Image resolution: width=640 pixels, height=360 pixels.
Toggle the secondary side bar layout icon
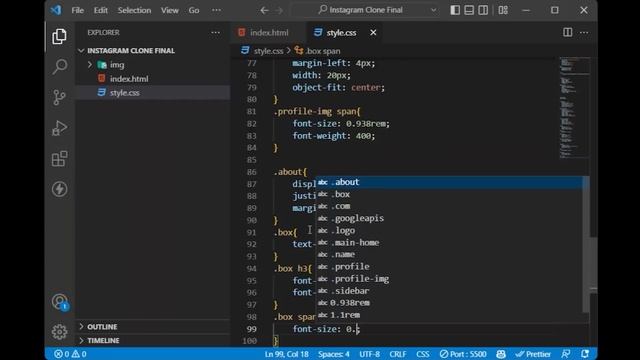[483, 10]
